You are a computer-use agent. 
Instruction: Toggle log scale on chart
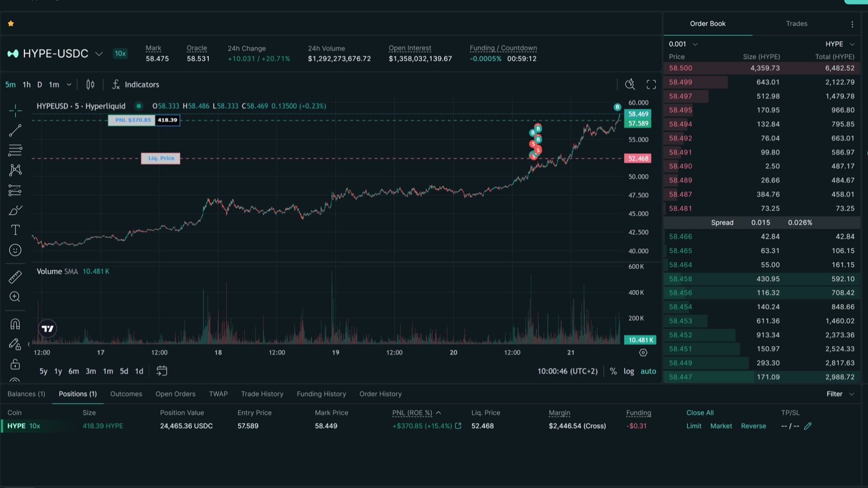click(628, 371)
